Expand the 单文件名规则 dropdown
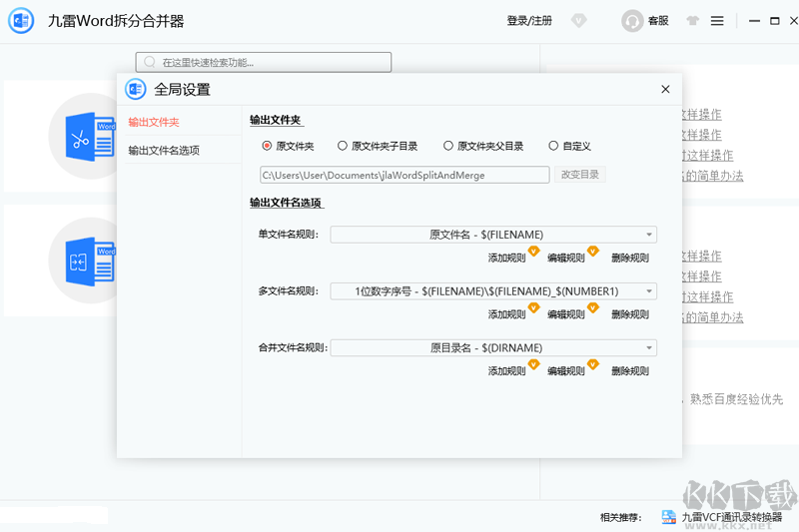 [x=649, y=235]
